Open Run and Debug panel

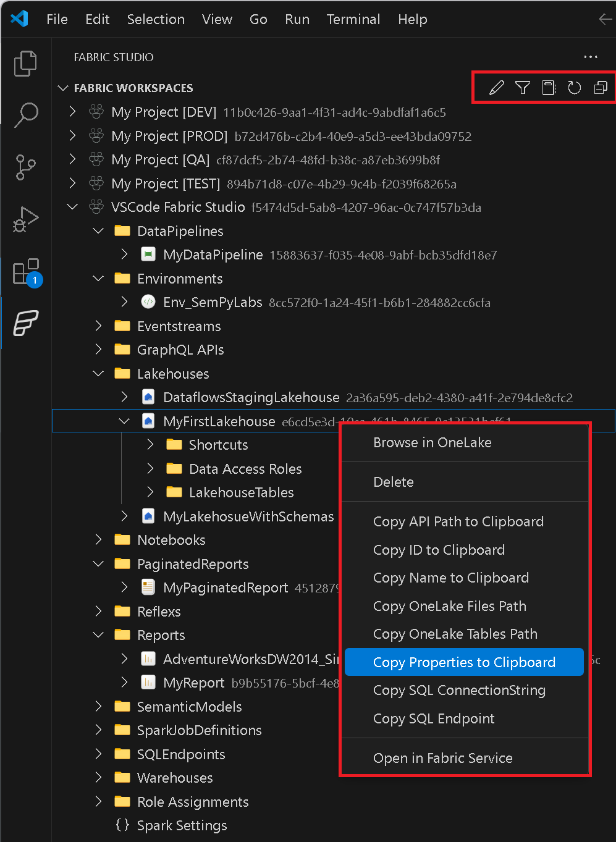coord(25,219)
